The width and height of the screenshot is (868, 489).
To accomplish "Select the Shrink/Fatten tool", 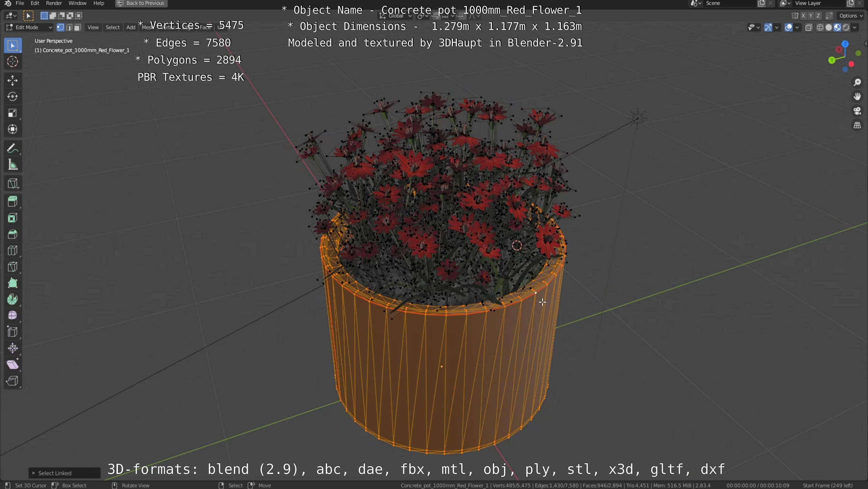I will (x=13, y=348).
